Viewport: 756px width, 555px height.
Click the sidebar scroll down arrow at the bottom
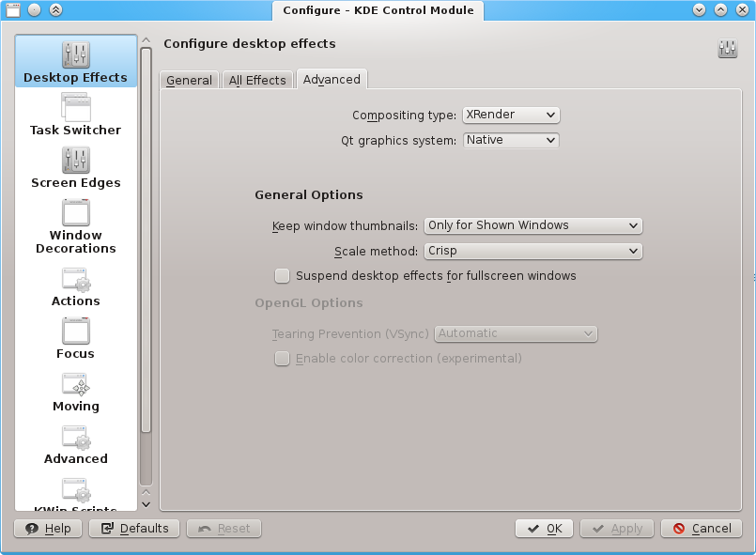tap(147, 504)
